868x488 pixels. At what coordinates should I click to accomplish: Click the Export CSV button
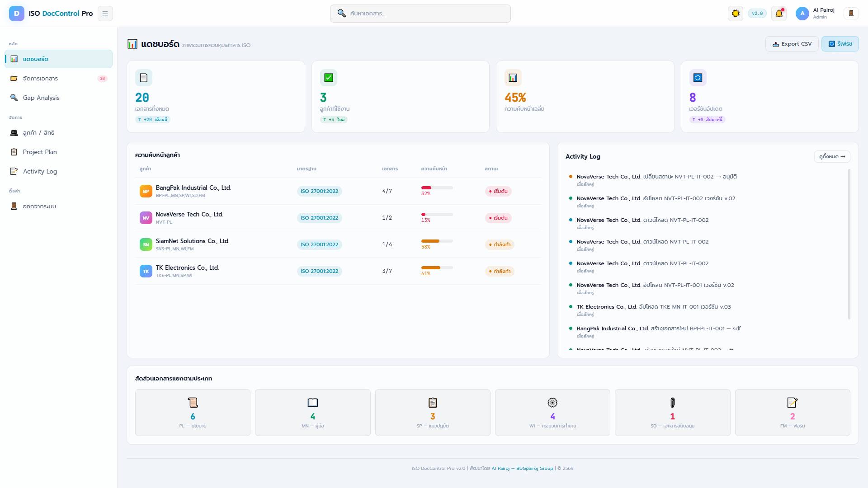[x=792, y=44]
